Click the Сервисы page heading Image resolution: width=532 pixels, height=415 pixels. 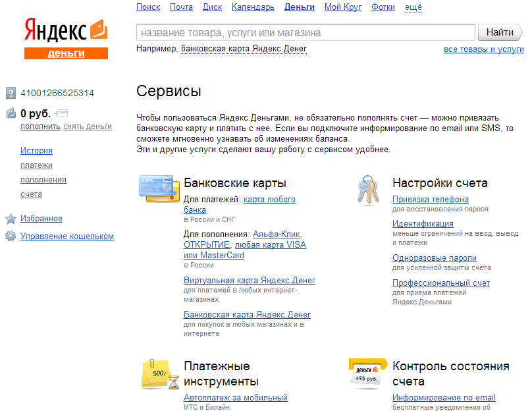[x=169, y=91]
